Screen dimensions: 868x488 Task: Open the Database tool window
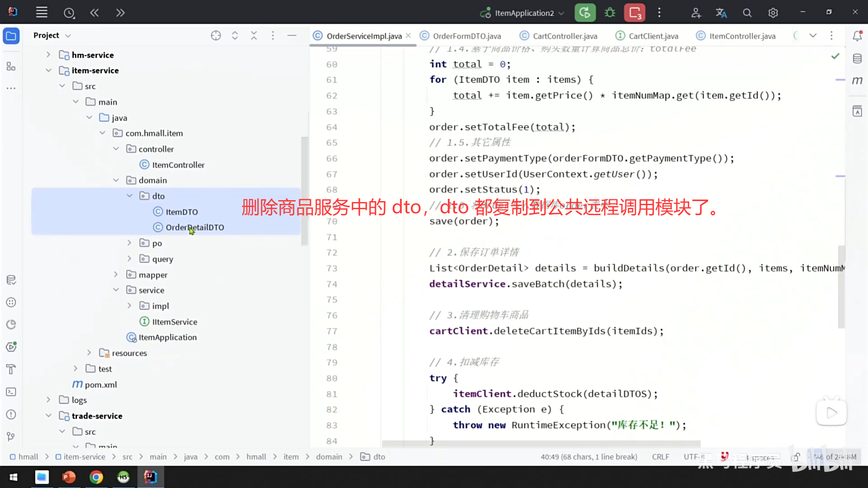pyautogui.click(x=857, y=59)
